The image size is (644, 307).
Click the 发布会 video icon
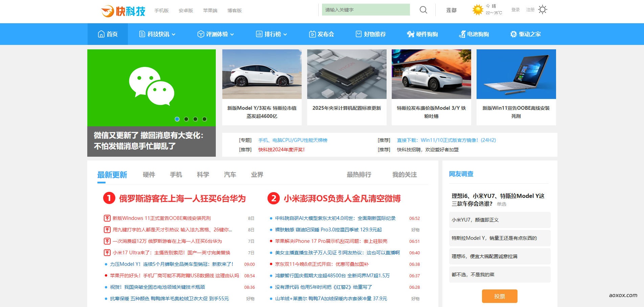[x=312, y=34]
